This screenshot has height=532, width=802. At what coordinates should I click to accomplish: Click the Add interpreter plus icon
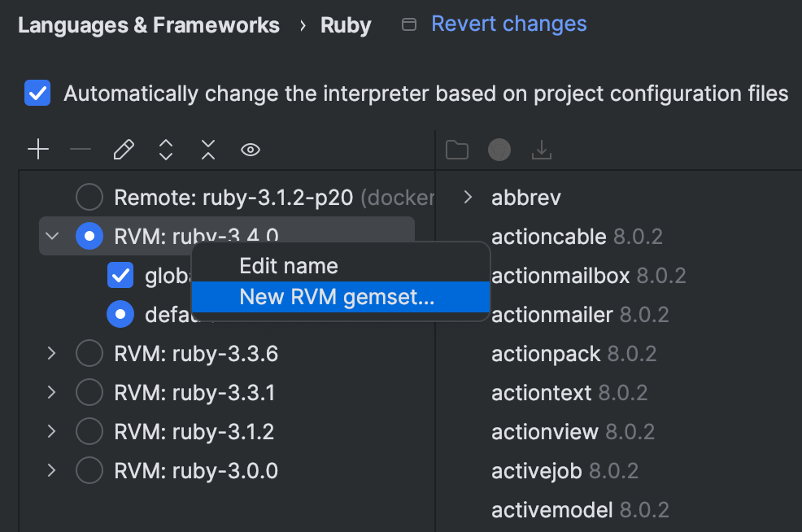tap(38, 150)
